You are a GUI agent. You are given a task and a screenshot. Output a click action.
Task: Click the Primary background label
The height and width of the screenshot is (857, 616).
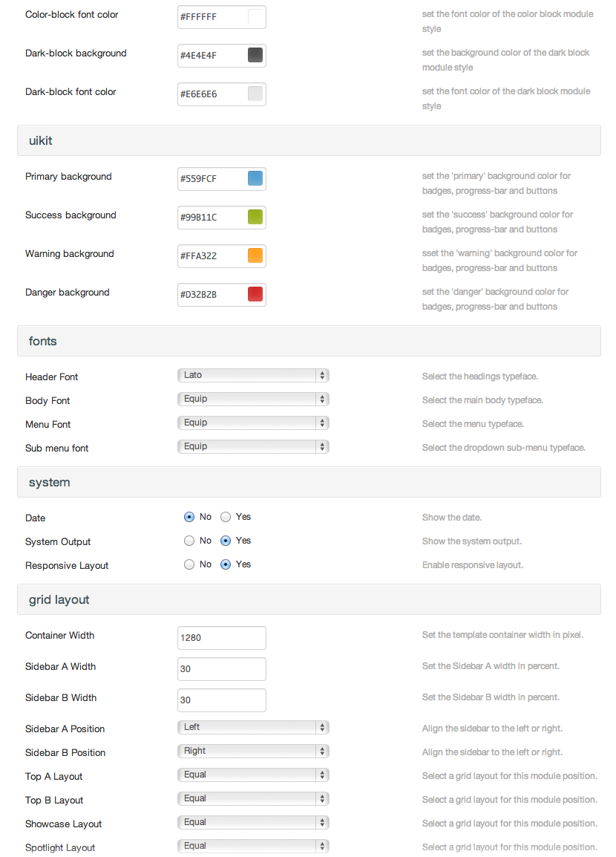click(x=68, y=177)
